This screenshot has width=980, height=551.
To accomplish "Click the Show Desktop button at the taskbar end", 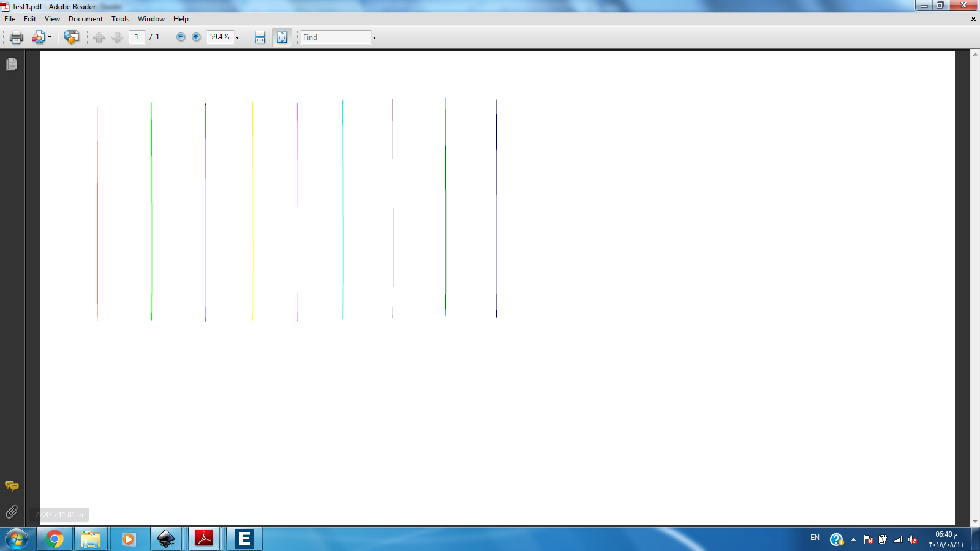I will pyautogui.click(x=975, y=539).
